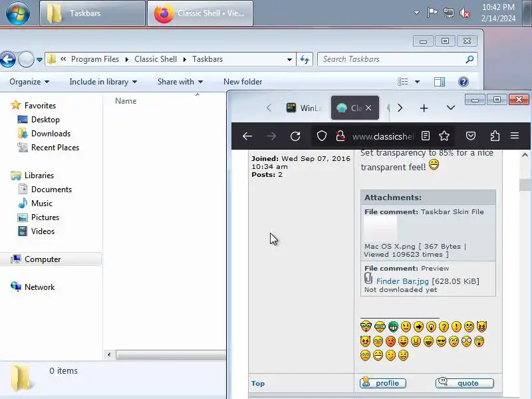Reload the page in Firefox
This screenshot has height=399, width=532.
(295, 136)
